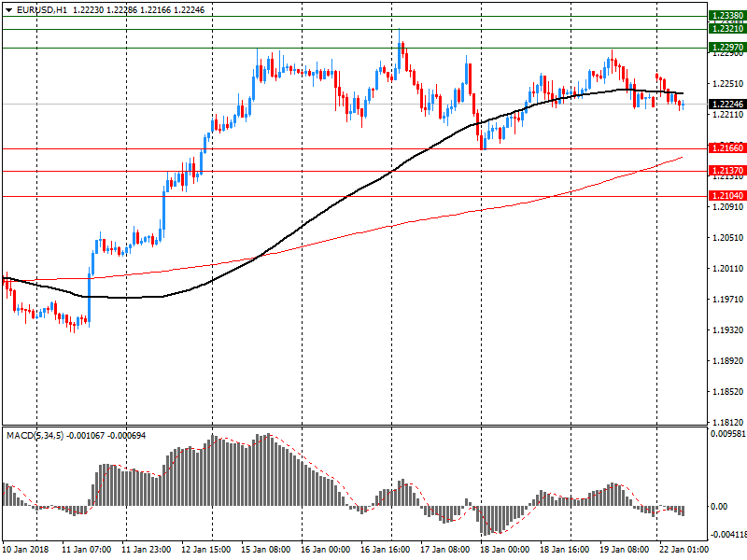Click the 17 Jan 08:00 time label
This screenshot has height=560, width=747.
tap(445, 550)
